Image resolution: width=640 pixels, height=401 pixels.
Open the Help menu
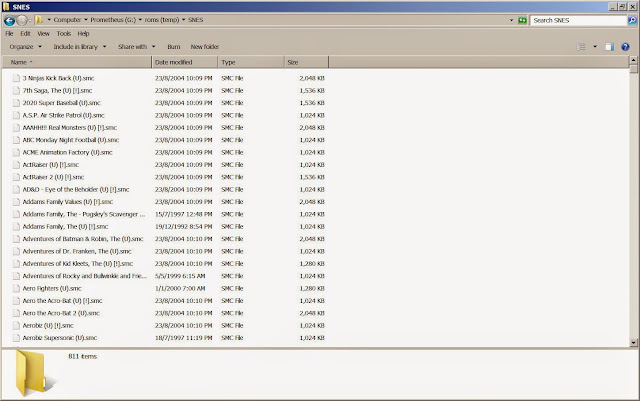click(x=83, y=33)
